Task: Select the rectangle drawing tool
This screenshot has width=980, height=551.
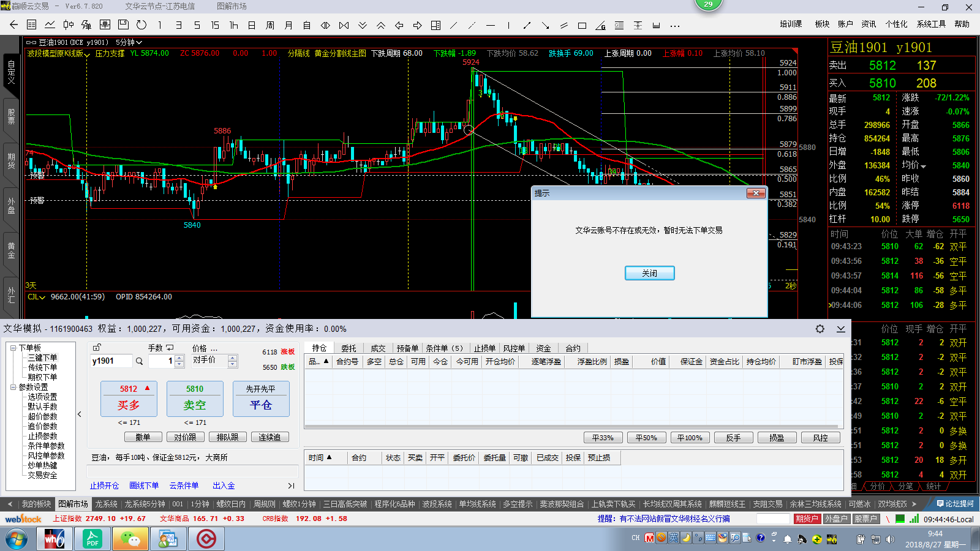Action: (x=582, y=25)
